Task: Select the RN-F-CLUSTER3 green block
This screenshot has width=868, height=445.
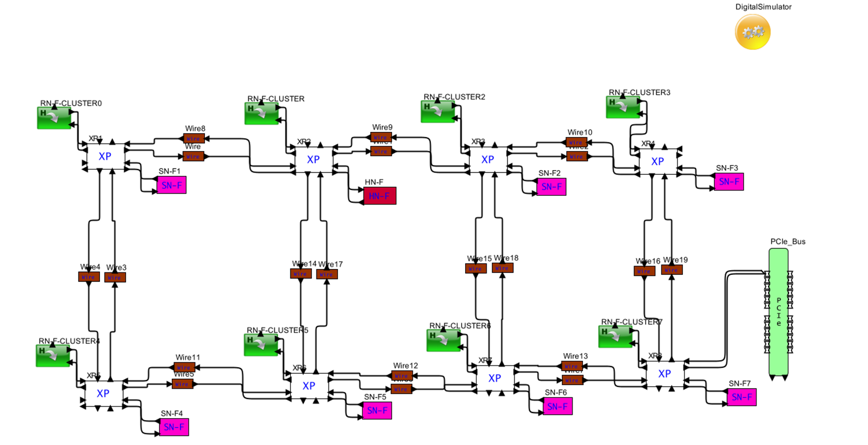Action: (623, 107)
